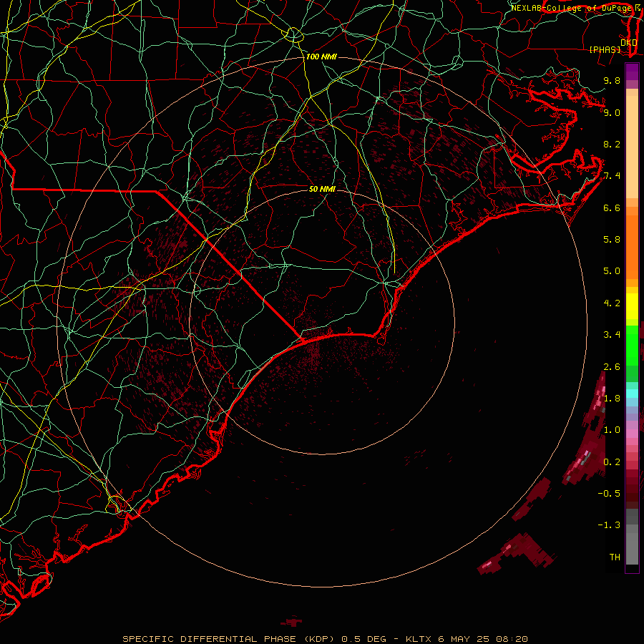
Task: Click the 3.4 legend value
Action: pyautogui.click(x=612, y=335)
